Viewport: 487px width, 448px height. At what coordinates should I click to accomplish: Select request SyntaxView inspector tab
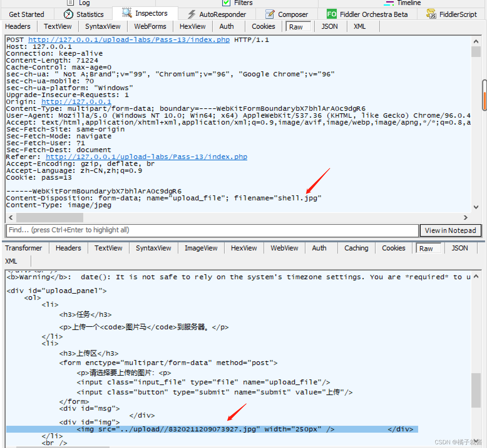tap(103, 27)
